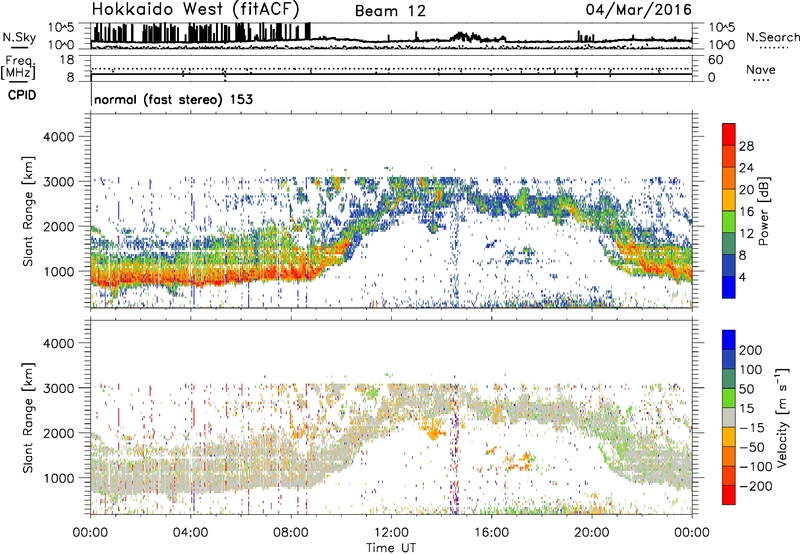
Task: Click the velocity panel 'Slant Range [km]' label
Action: [x=28, y=418]
